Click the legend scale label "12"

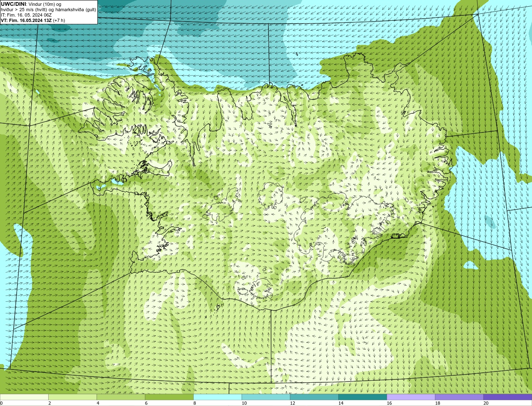tap(292, 403)
